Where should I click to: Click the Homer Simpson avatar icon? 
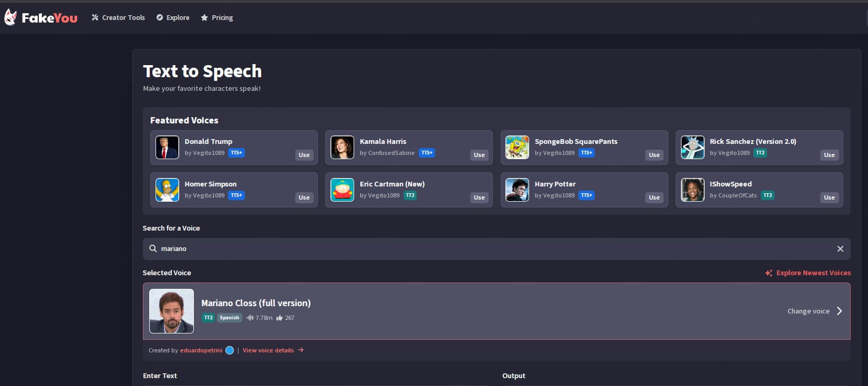click(x=167, y=190)
